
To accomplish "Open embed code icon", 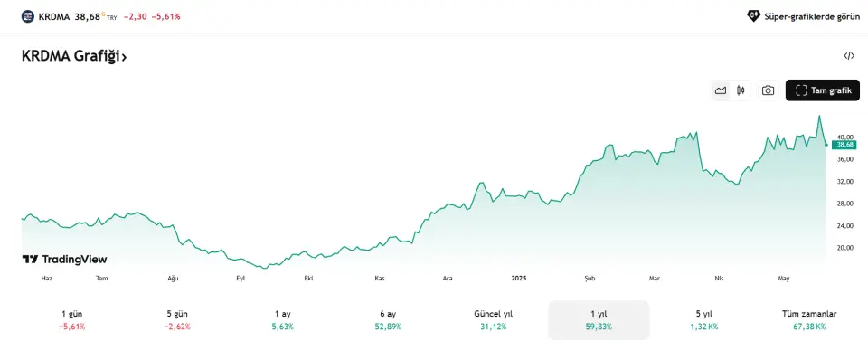I will (849, 55).
